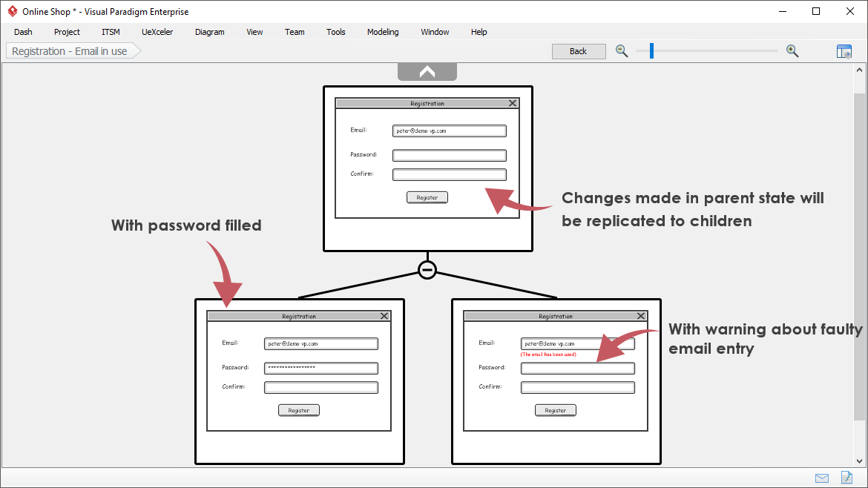The height and width of the screenshot is (488, 868).
Task: Click the document note icon in status bar
Action: coord(846,477)
